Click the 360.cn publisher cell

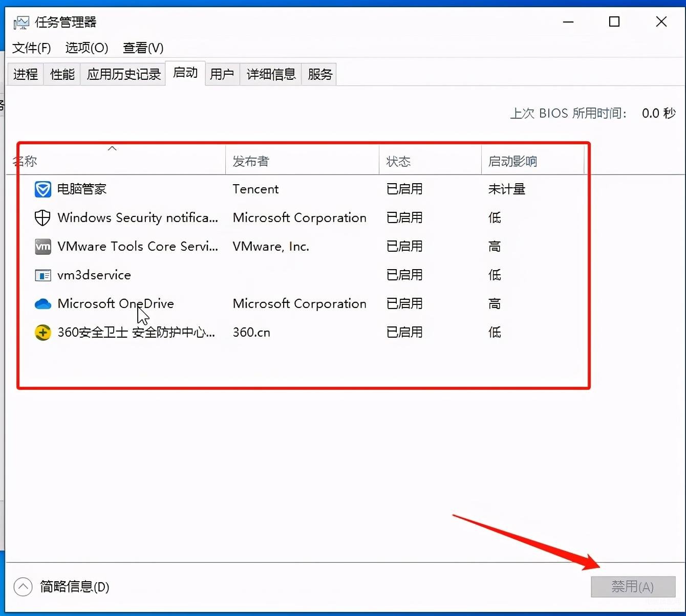[x=251, y=333]
